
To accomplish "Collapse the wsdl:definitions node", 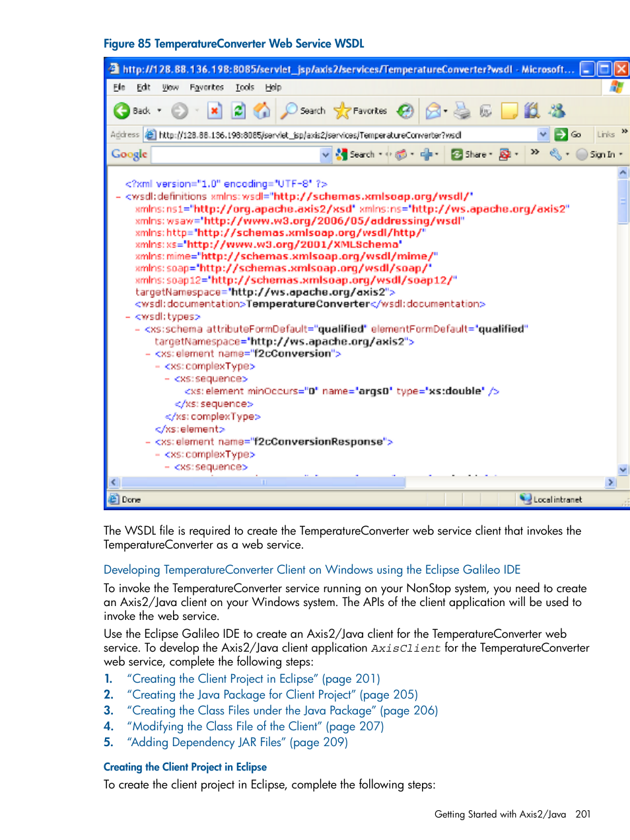I will tap(118, 197).
